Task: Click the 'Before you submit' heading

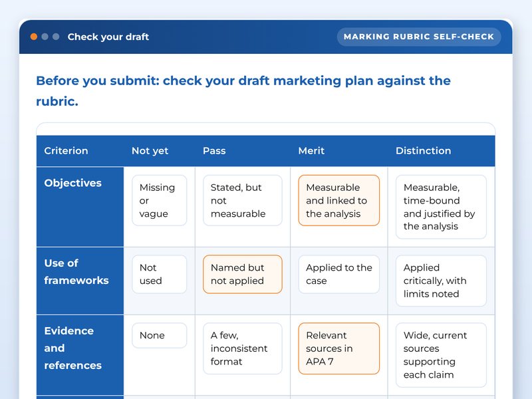Action: click(x=243, y=90)
